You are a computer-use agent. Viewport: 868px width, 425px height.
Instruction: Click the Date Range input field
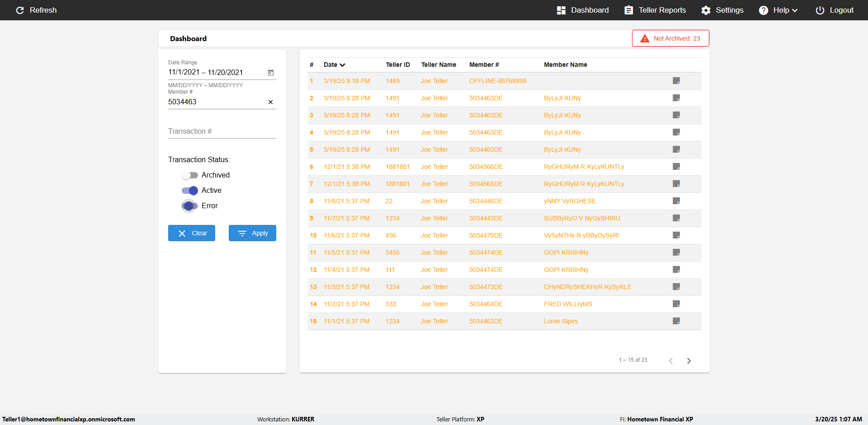217,72
